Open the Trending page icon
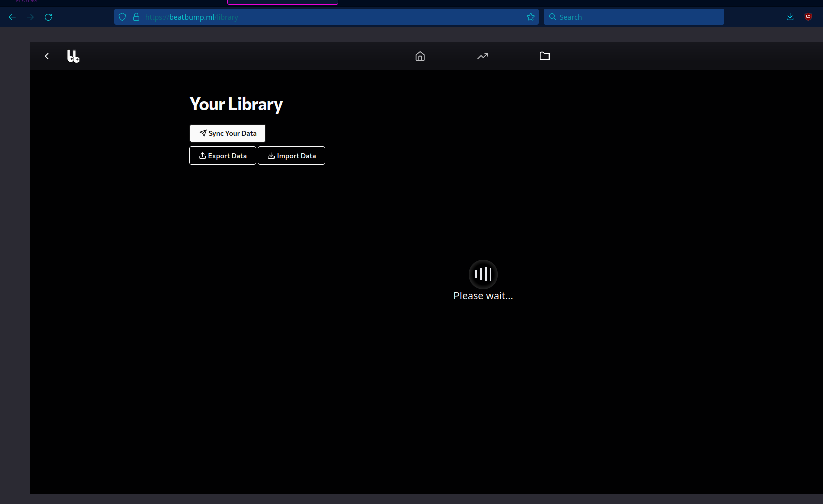Viewport: 823px width, 504px height. click(x=483, y=56)
